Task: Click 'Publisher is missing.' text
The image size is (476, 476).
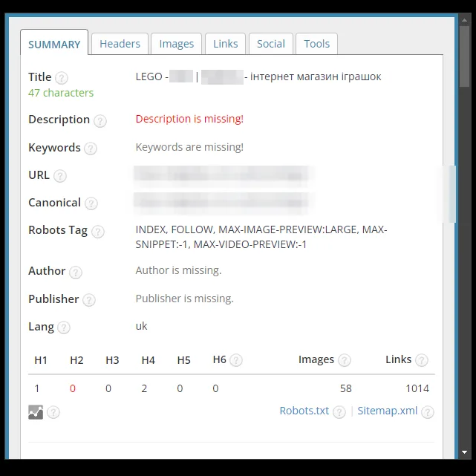Action: tap(185, 299)
